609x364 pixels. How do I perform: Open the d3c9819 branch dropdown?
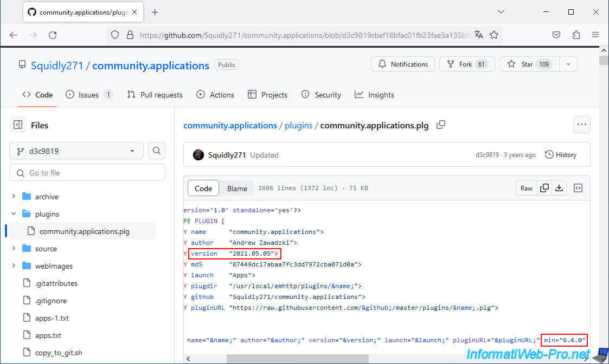(76, 151)
